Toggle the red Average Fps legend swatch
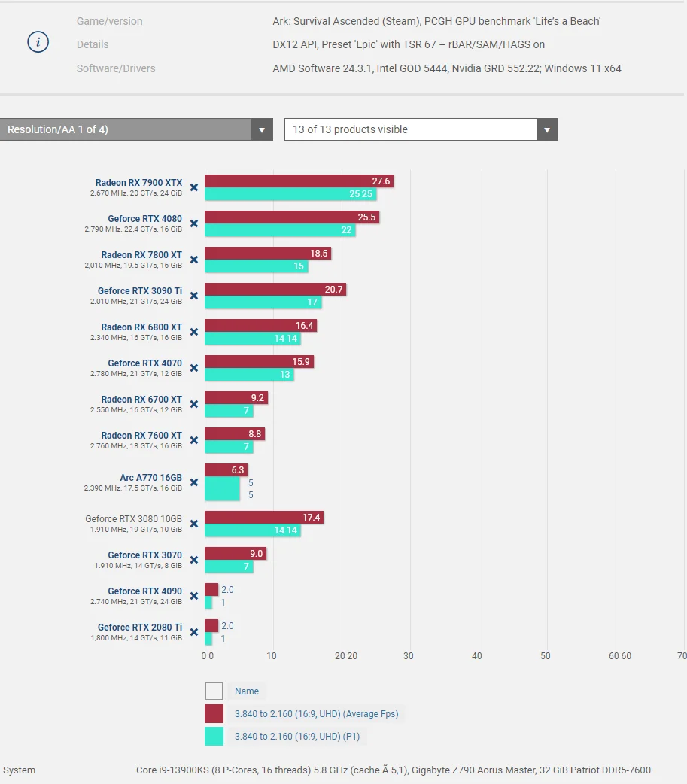 point(214,713)
